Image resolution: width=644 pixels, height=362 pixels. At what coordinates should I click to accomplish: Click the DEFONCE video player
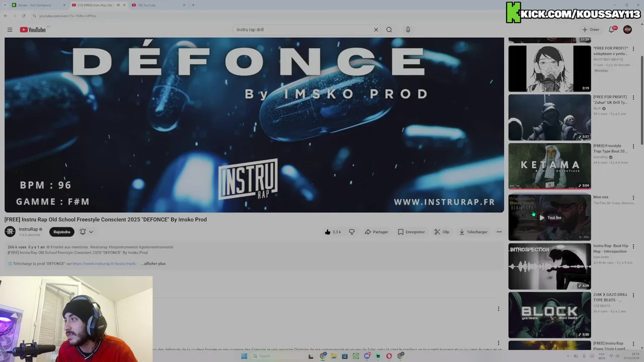pyautogui.click(x=254, y=125)
